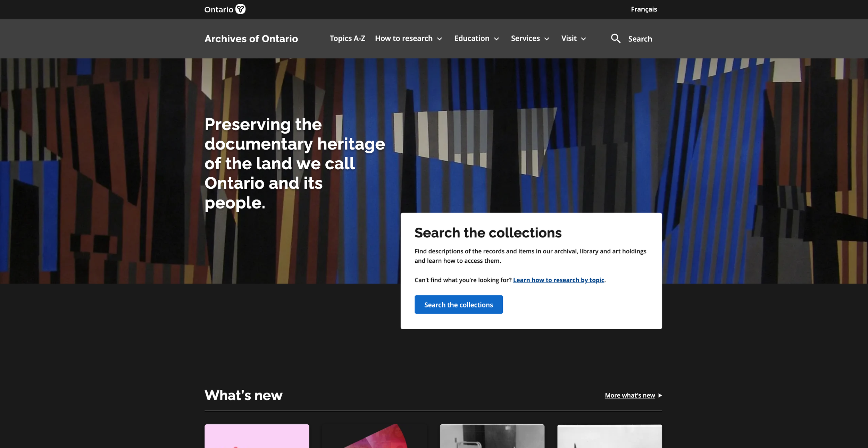Open the red fan-shaped What's new thumbnail
Viewport: 868px width, 448px height.
coord(374,436)
